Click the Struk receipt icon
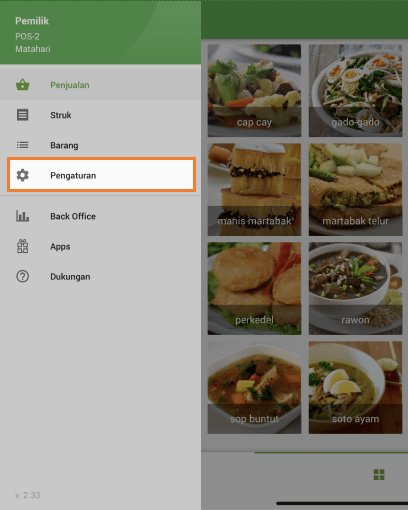The height and width of the screenshot is (510, 408). (x=23, y=115)
